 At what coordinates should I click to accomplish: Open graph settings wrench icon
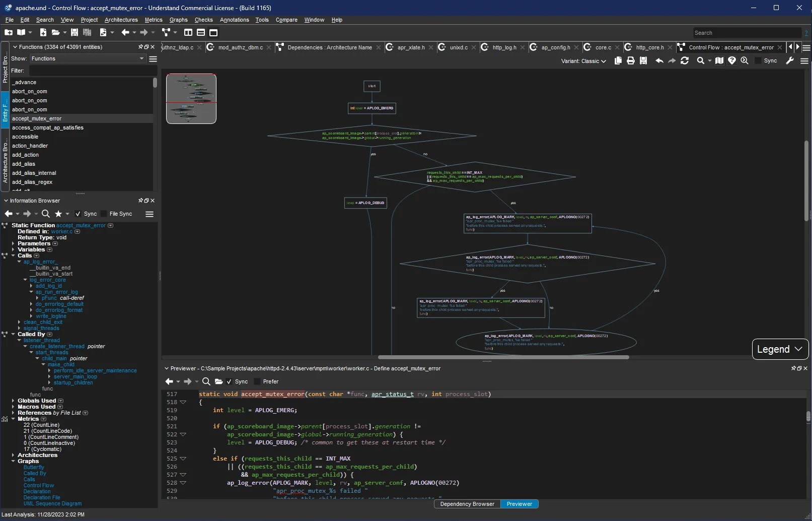pos(790,60)
